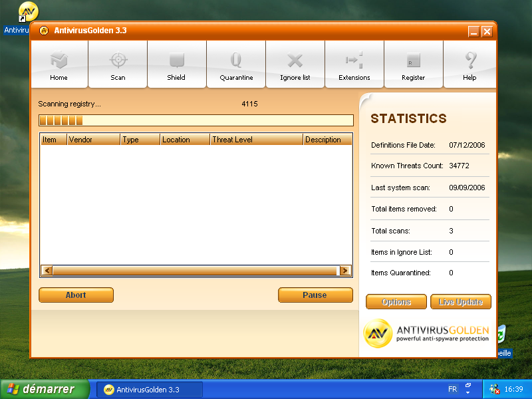The height and width of the screenshot is (399, 532).
Task: Sort by the Vendor column header
Action: coord(93,140)
